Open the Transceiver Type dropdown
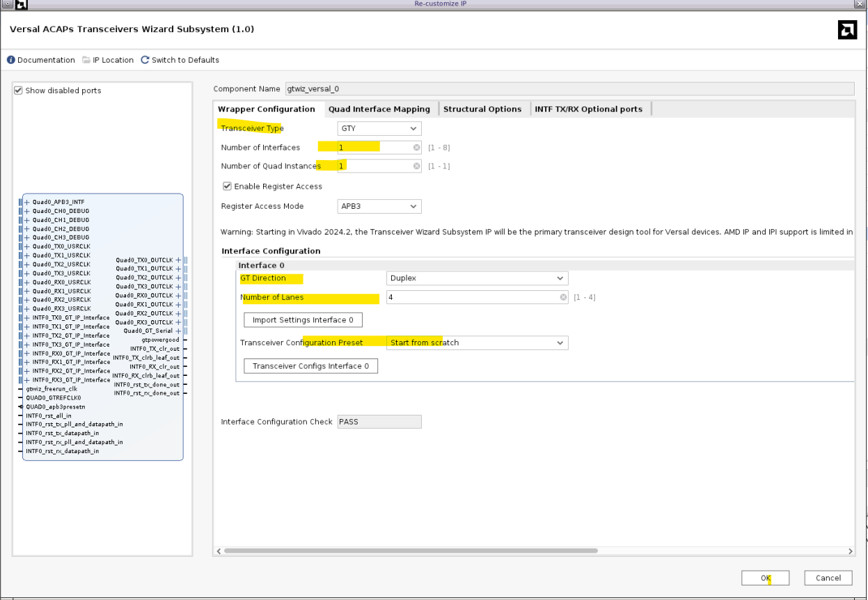 379,129
